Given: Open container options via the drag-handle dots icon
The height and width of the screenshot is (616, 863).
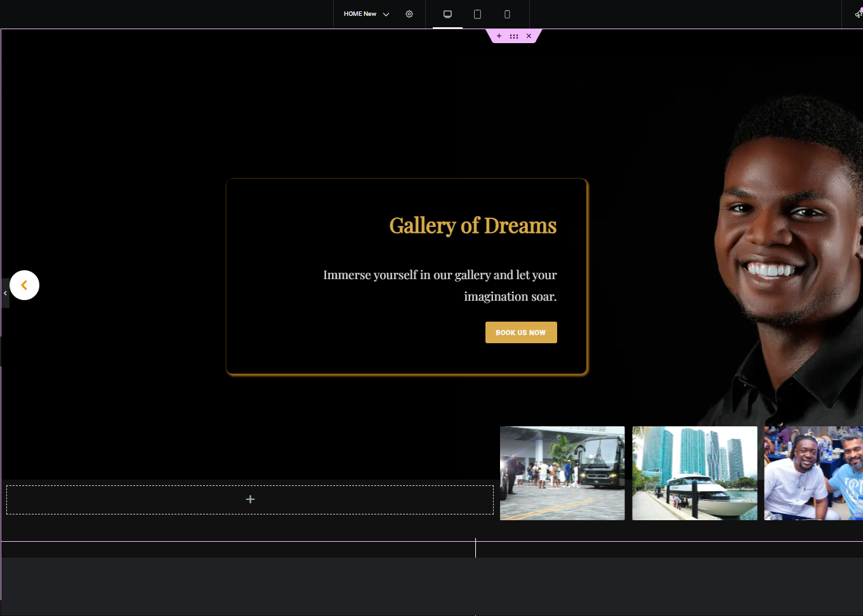Looking at the screenshot, I should click(514, 36).
